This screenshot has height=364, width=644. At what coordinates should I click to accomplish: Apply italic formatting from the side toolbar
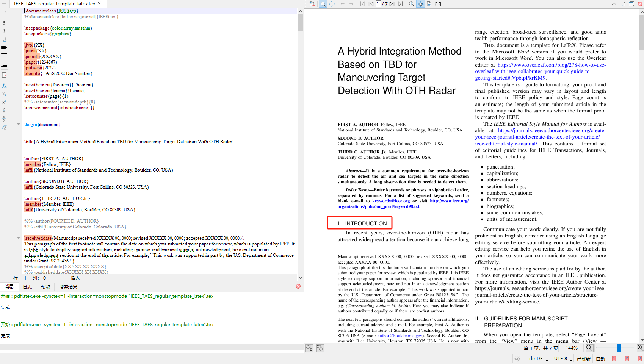[4, 31]
